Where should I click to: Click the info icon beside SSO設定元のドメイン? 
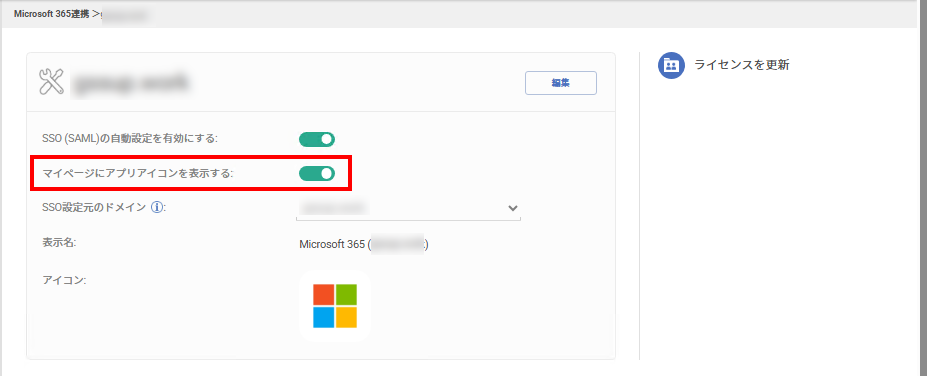pyautogui.click(x=157, y=207)
